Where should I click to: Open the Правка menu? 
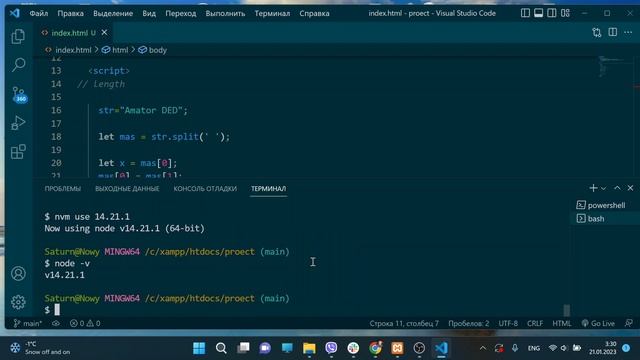[x=70, y=13]
